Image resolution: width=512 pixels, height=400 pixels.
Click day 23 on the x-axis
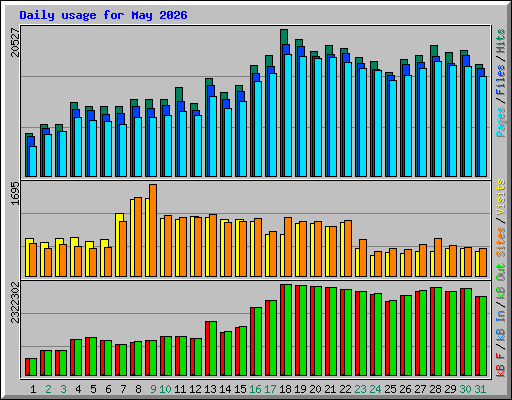[x=360, y=389]
